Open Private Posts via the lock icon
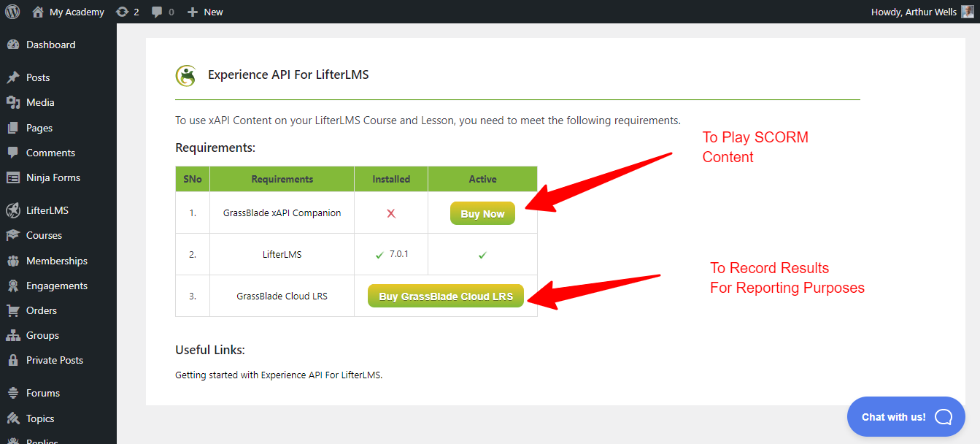The image size is (980, 444). pos(15,360)
